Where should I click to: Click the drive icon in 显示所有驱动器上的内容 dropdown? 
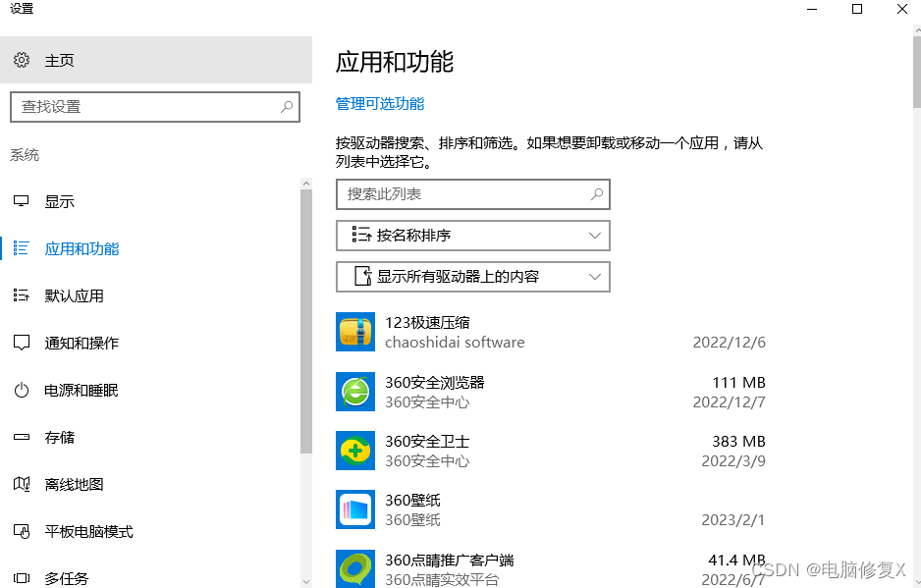[363, 276]
